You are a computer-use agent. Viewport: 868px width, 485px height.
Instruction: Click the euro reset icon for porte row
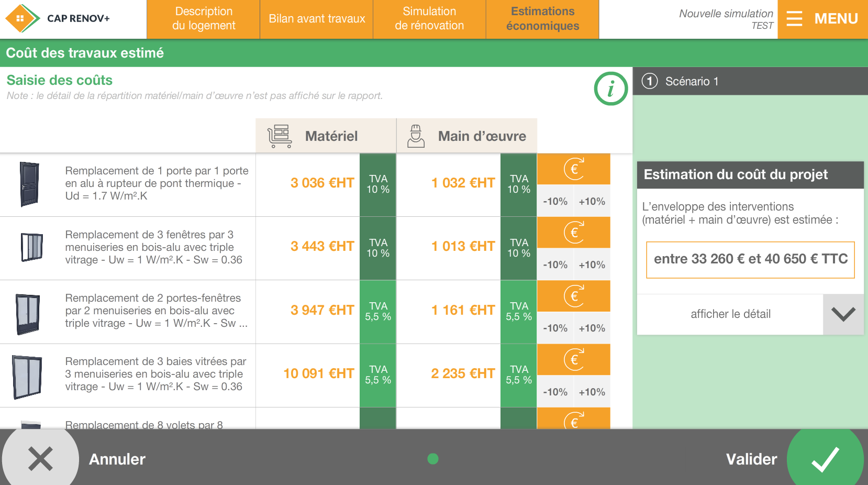tap(574, 169)
